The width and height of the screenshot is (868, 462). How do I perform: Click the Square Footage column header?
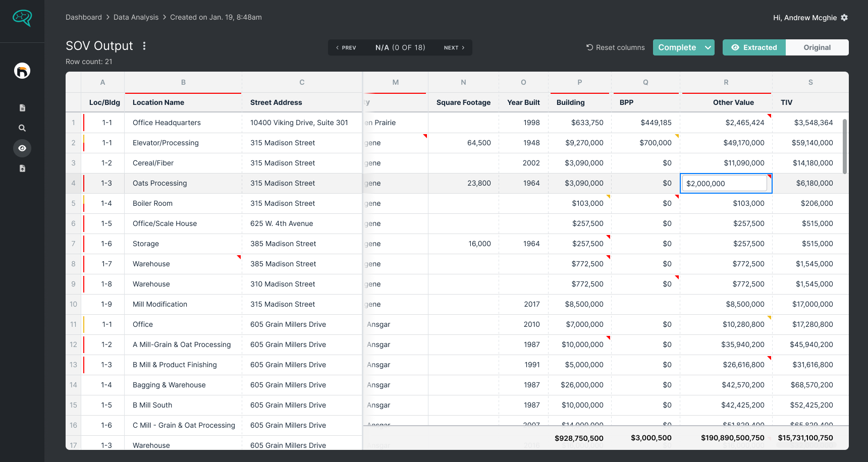click(463, 102)
